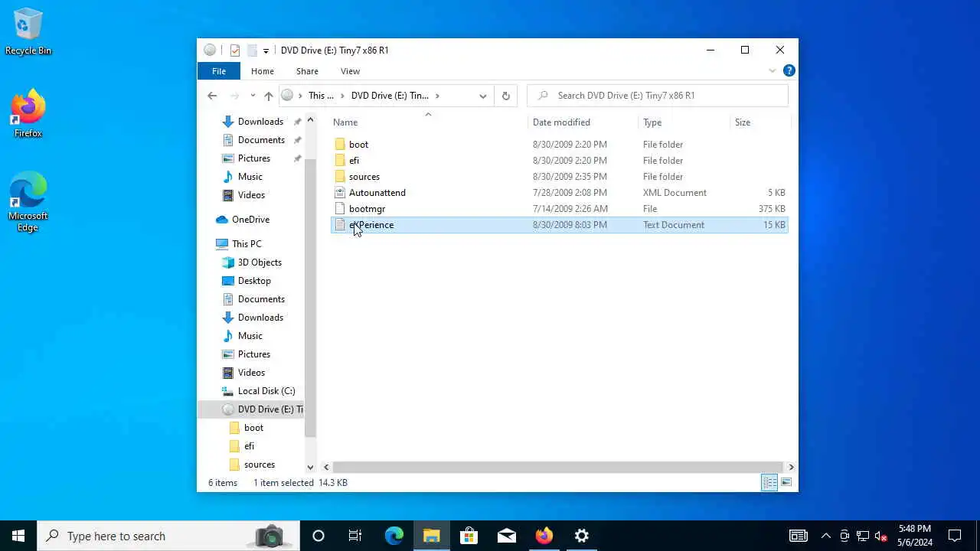
Task: Open 3D Objects folder in sidebar
Action: pyautogui.click(x=260, y=262)
